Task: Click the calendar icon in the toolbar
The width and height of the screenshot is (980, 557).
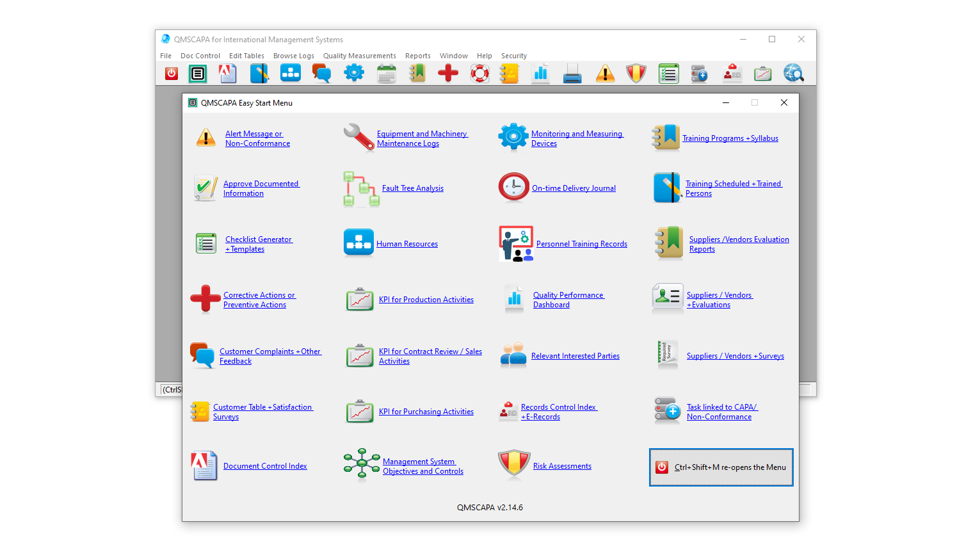Action: click(387, 74)
